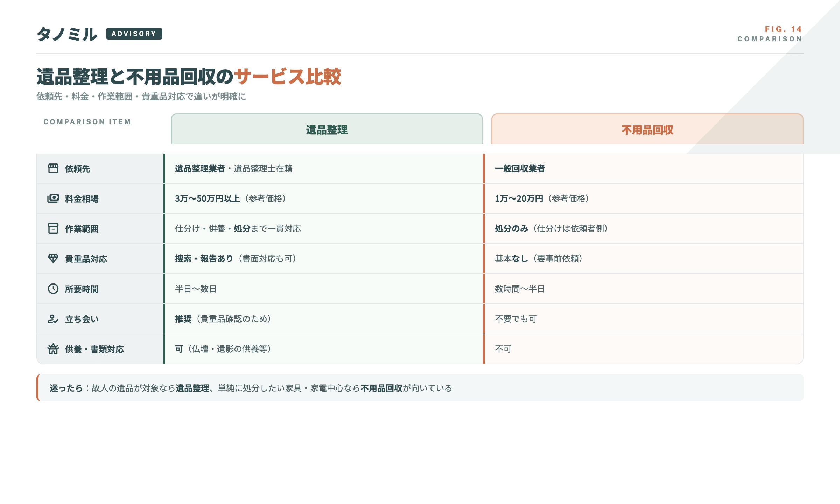Click the タノミル logo text
The width and height of the screenshot is (840, 504).
coord(67,34)
